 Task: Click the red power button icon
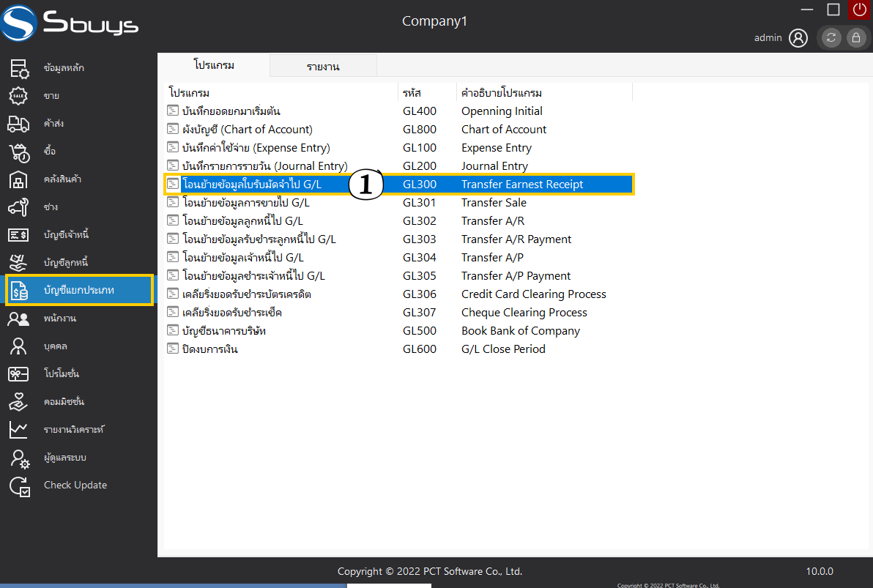[859, 10]
